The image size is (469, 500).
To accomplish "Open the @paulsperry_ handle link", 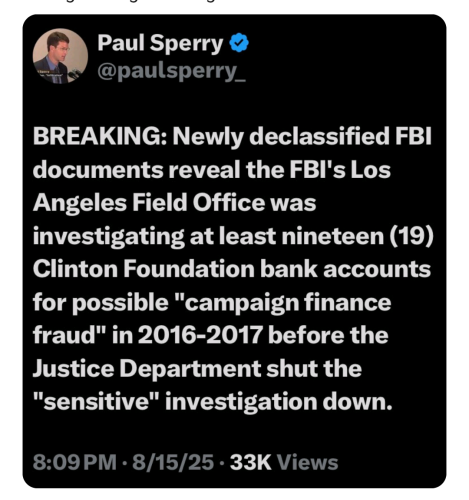I will pyautogui.click(x=172, y=72).
